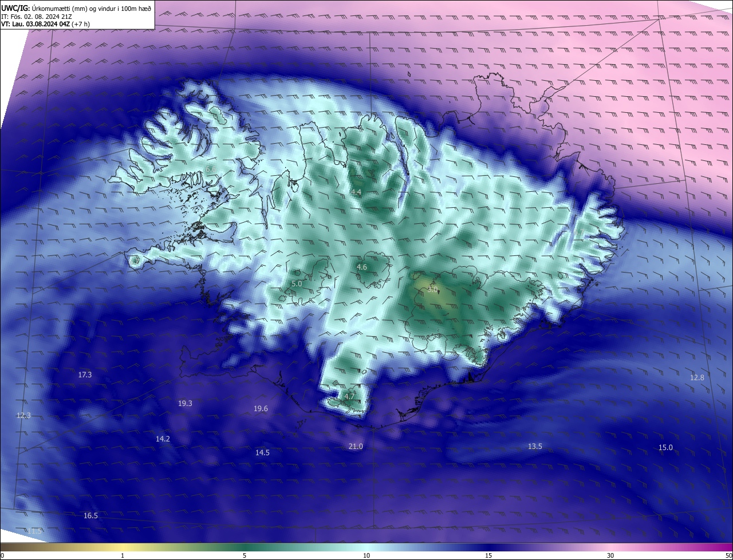
Task: Click the 5.0 value on Langjökull glacier
Action: [x=297, y=284]
